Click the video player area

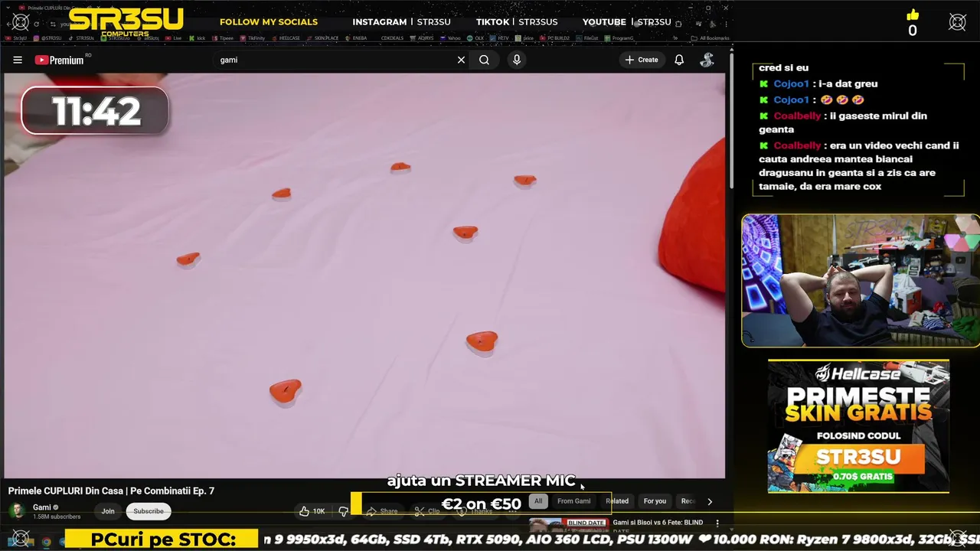364,275
